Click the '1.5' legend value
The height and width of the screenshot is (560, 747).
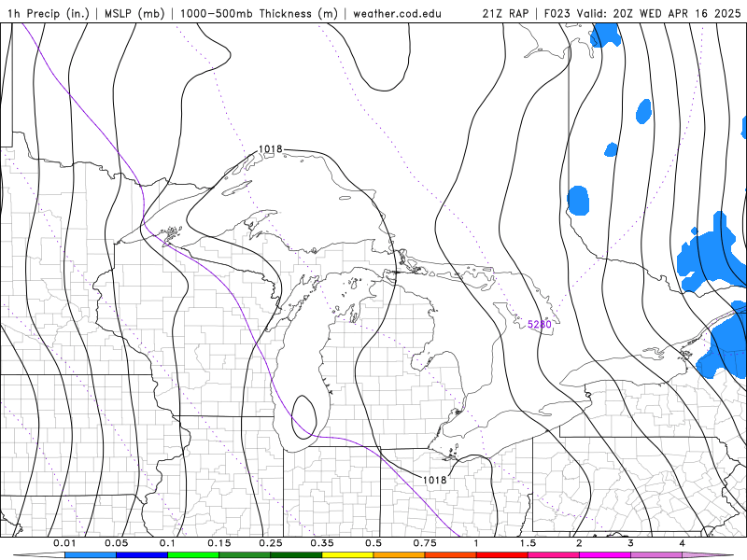[x=528, y=543]
